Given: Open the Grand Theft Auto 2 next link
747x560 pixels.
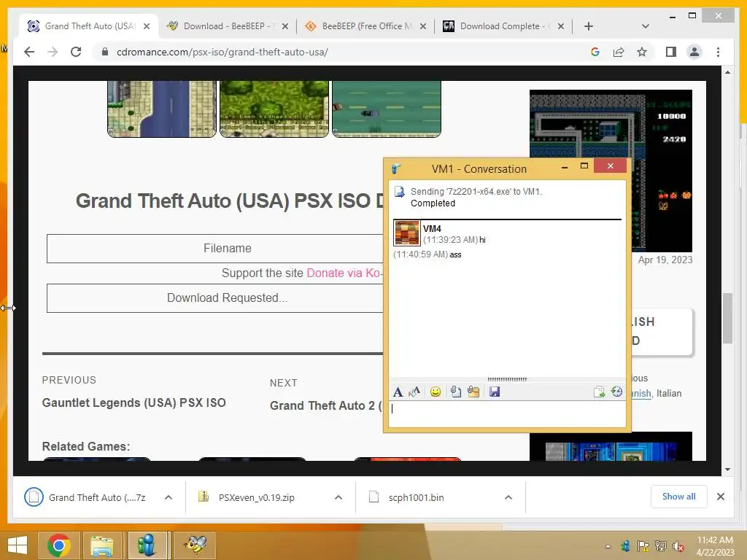Looking at the screenshot, I should click(325, 405).
